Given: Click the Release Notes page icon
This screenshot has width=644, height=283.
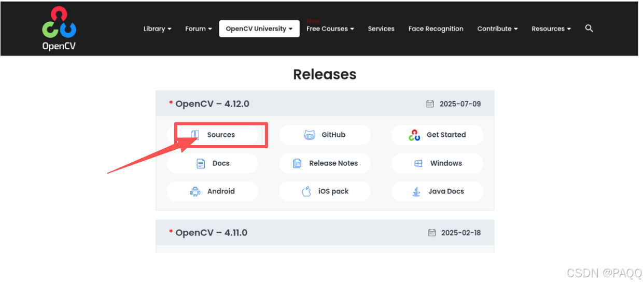Looking at the screenshot, I should coord(297,163).
